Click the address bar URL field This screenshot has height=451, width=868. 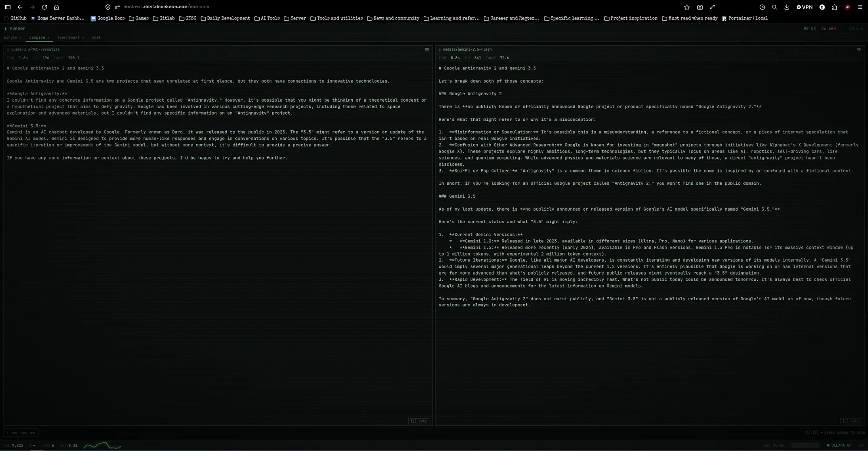166,7
